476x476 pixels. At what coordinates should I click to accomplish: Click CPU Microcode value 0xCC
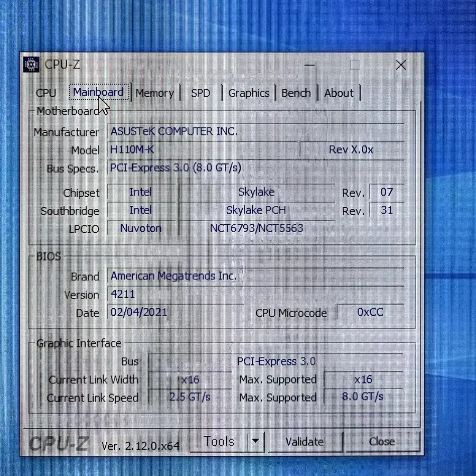(x=370, y=312)
